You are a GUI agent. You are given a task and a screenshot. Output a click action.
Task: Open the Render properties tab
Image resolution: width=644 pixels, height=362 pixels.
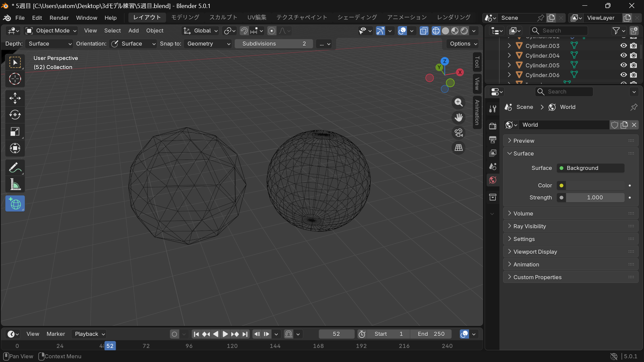492,126
